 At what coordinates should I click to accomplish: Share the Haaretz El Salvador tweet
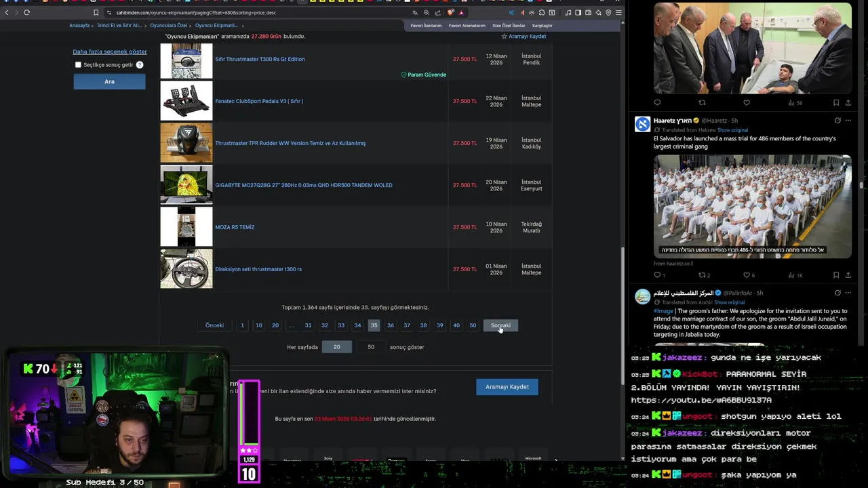(848, 275)
